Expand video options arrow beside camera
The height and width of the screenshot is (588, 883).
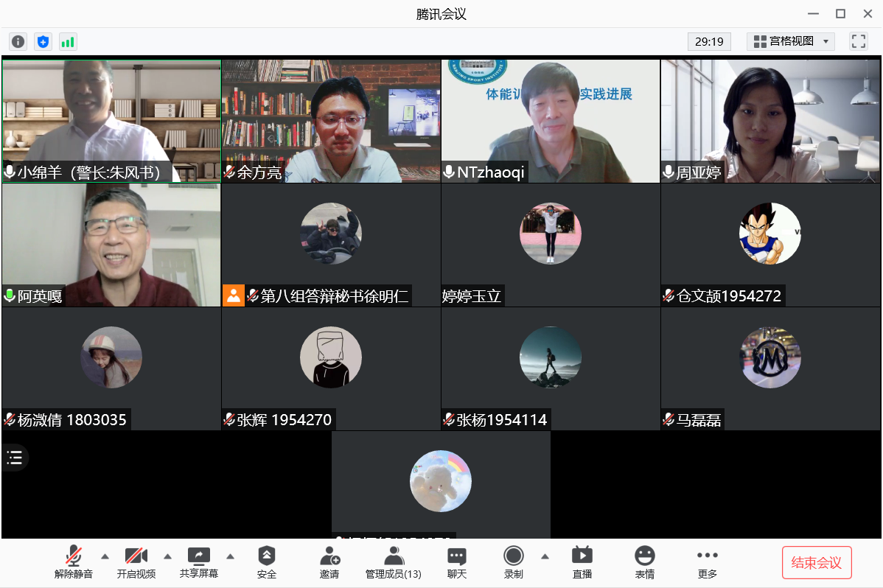point(167,556)
